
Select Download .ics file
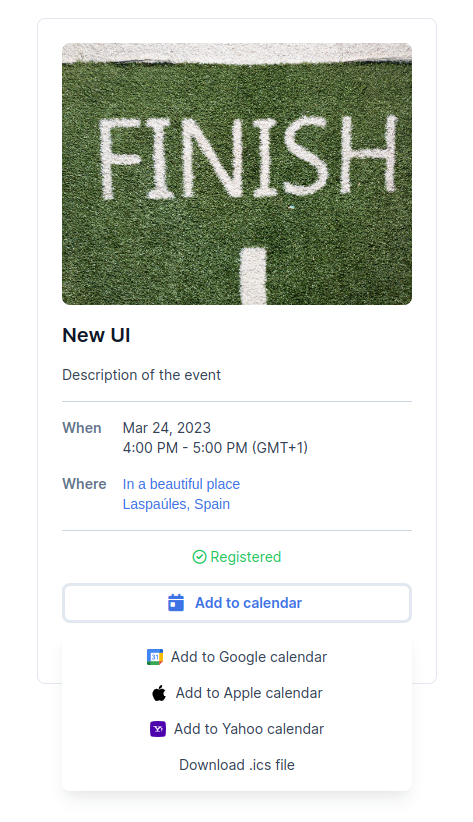pyautogui.click(x=237, y=765)
